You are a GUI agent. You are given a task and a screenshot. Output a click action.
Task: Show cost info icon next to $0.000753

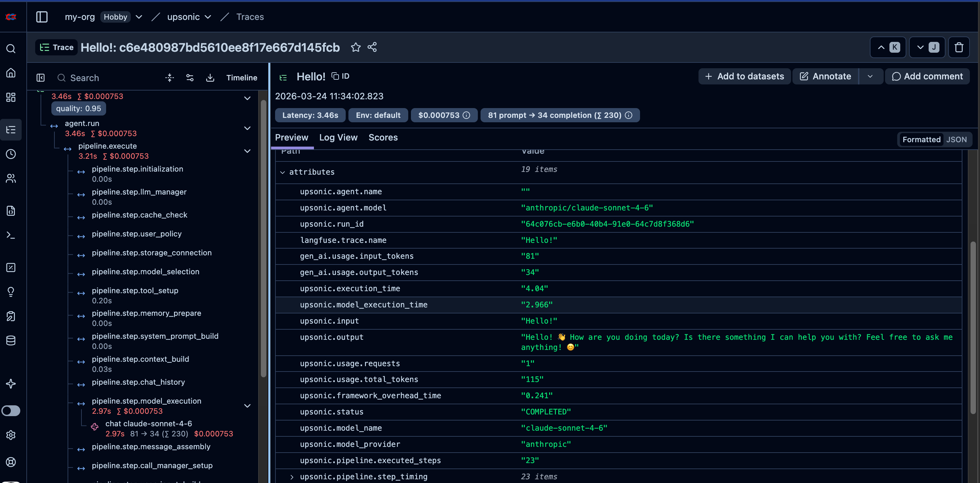point(466,115)
